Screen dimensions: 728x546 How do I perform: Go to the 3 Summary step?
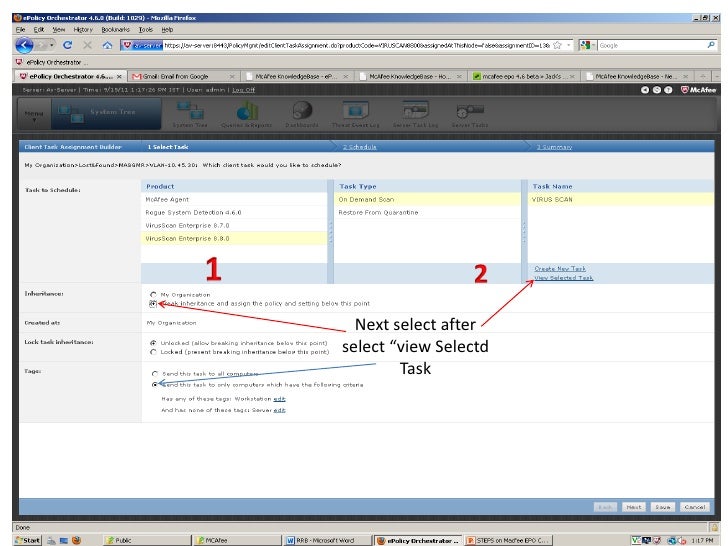click(554, 147)
